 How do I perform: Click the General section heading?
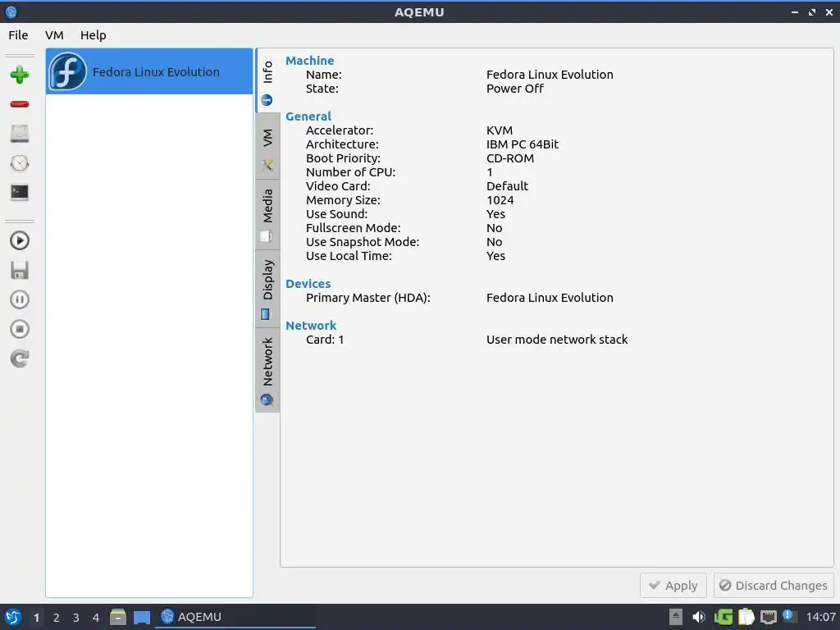(x=308, y=116)
